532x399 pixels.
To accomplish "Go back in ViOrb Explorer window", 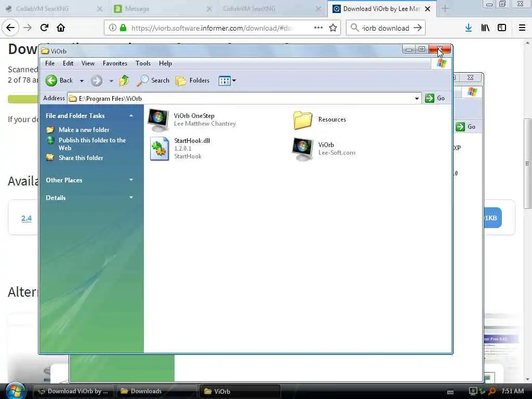I will [59, 81].
